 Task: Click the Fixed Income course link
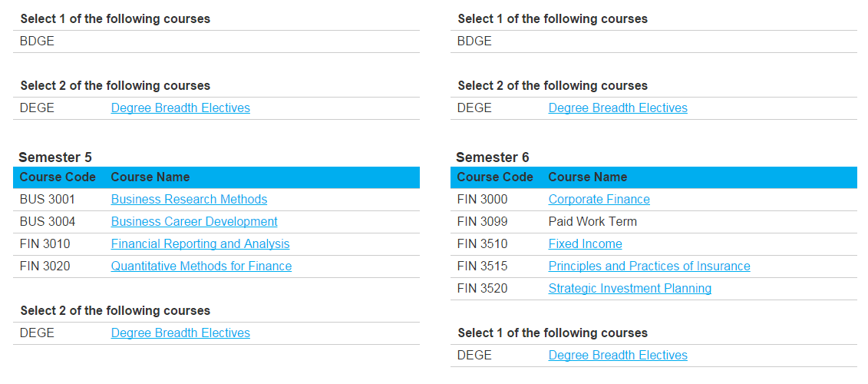tap(585, 244)
